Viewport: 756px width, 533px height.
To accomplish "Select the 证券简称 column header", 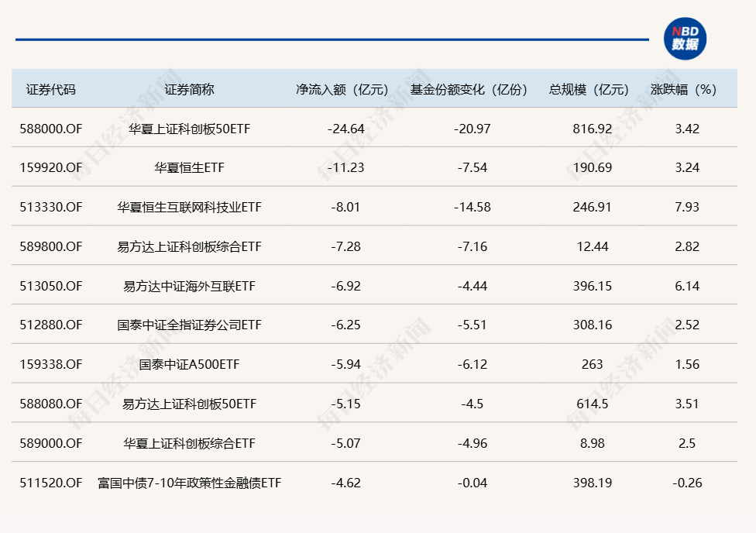I will 189,89.
